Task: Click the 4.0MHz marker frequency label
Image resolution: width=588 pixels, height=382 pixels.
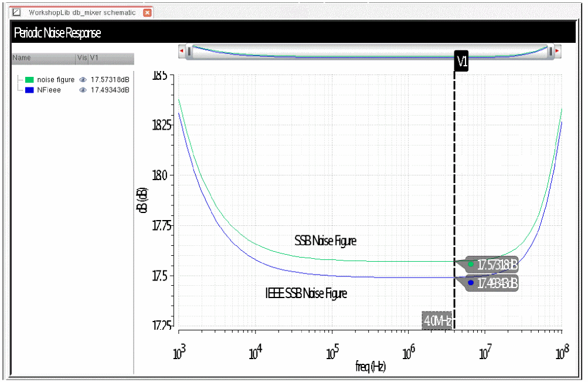Action: (437, 321)
